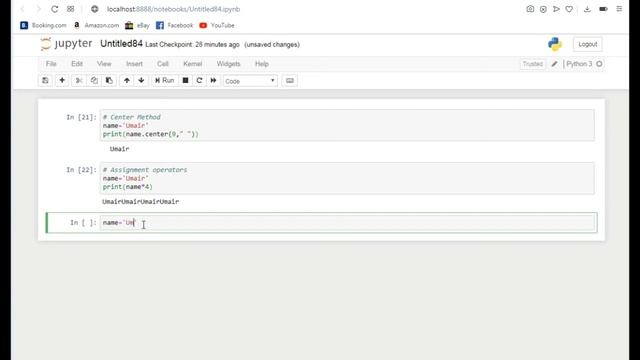Click the Python 3 kernel name

pos(579,64)
